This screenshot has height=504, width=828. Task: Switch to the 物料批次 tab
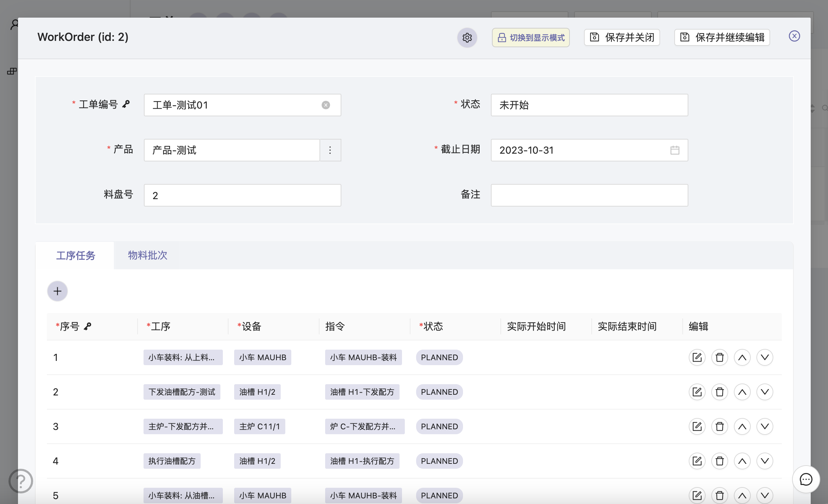click(x=147, y=255)
